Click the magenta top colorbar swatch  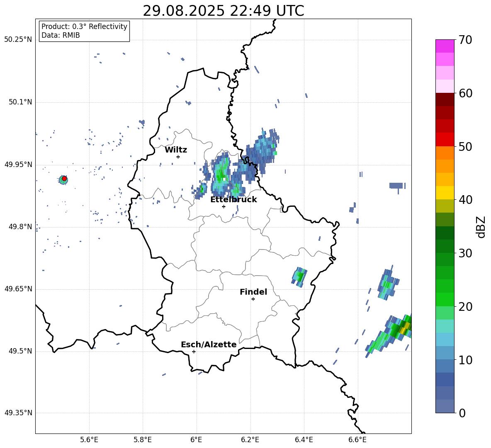tap(445, 46)
